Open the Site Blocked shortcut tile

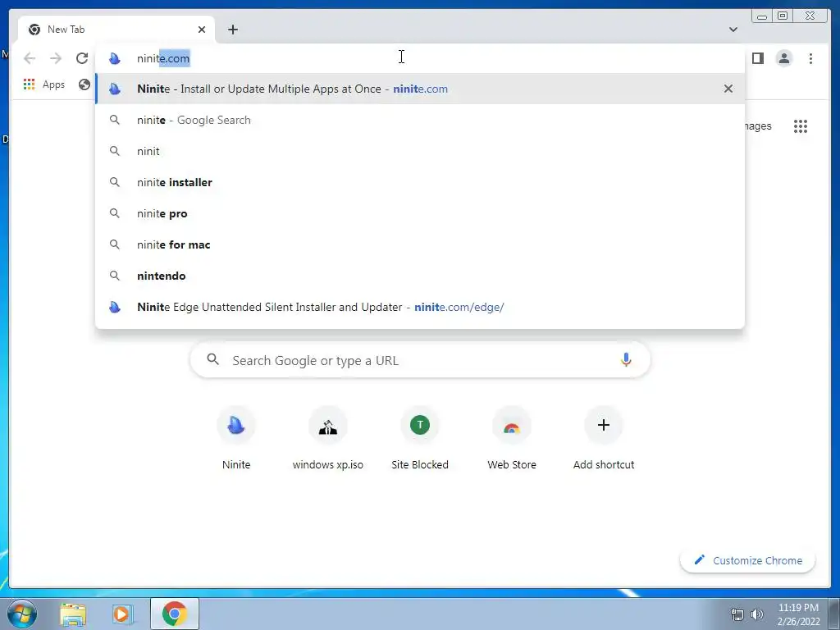pos(420,438)
